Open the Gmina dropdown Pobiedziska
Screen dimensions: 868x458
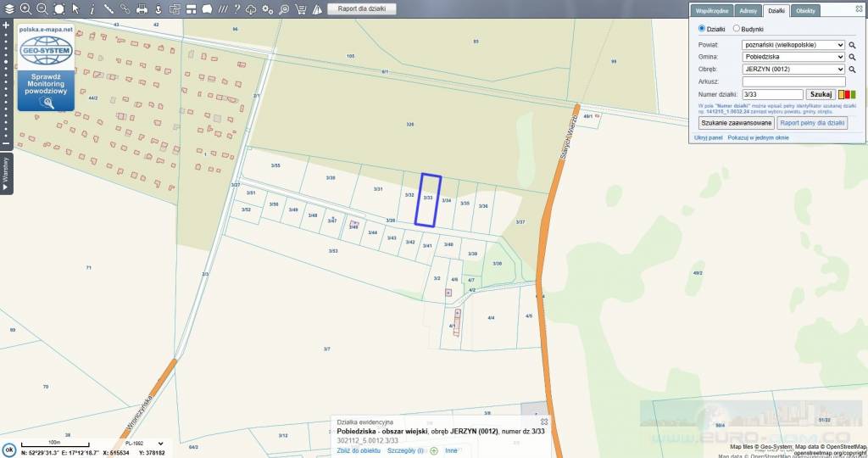[793, 57]
